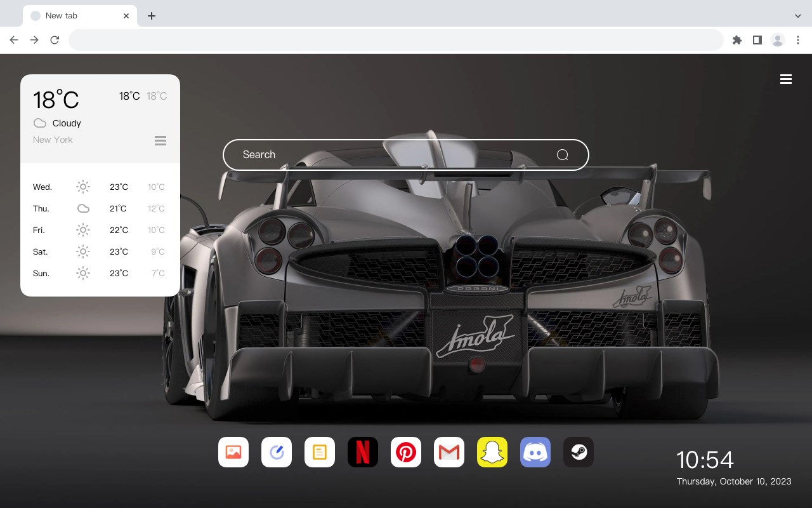
Task: Expand the tab search dropdown arrow
Action: tap(798, 16)
